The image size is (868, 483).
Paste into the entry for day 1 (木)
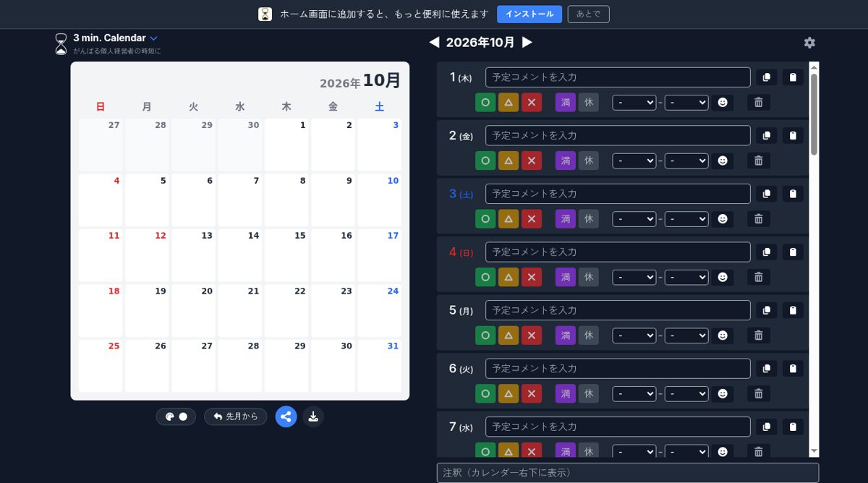(x=793, y=77)
